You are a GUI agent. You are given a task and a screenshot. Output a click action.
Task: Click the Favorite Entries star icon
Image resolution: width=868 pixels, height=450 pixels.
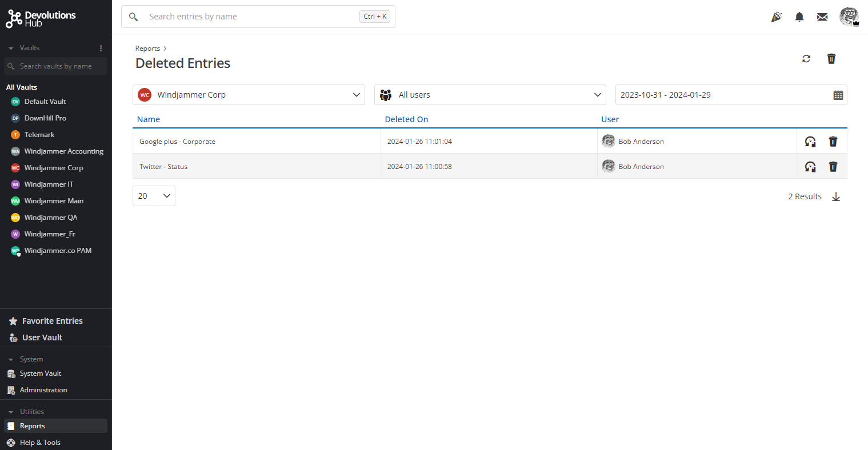(x=13, y=321)
